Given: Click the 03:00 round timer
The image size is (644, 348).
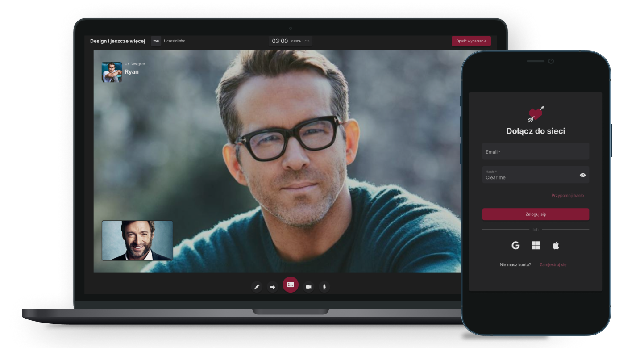Looking at the screenshot, I should pos(280,41).
